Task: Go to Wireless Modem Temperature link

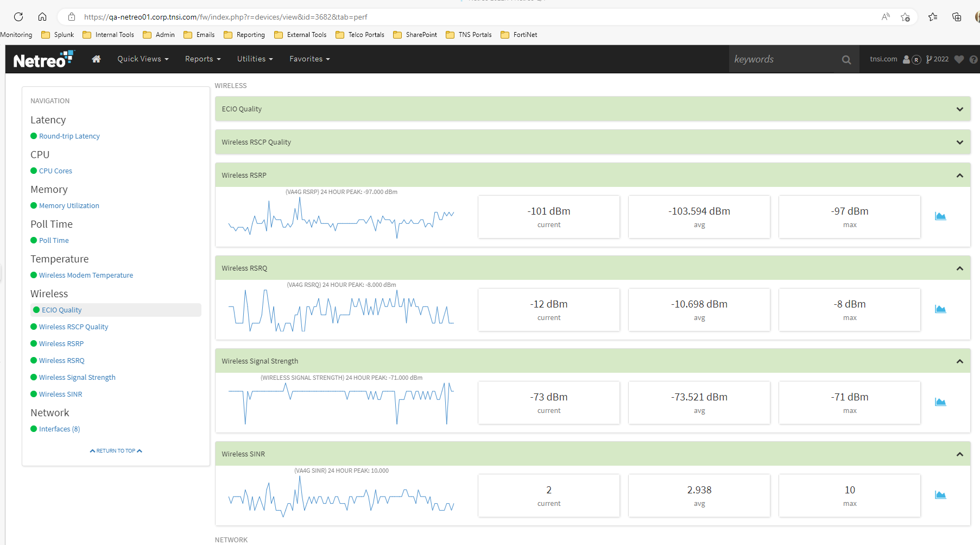Action: click(x=86, y=275)
